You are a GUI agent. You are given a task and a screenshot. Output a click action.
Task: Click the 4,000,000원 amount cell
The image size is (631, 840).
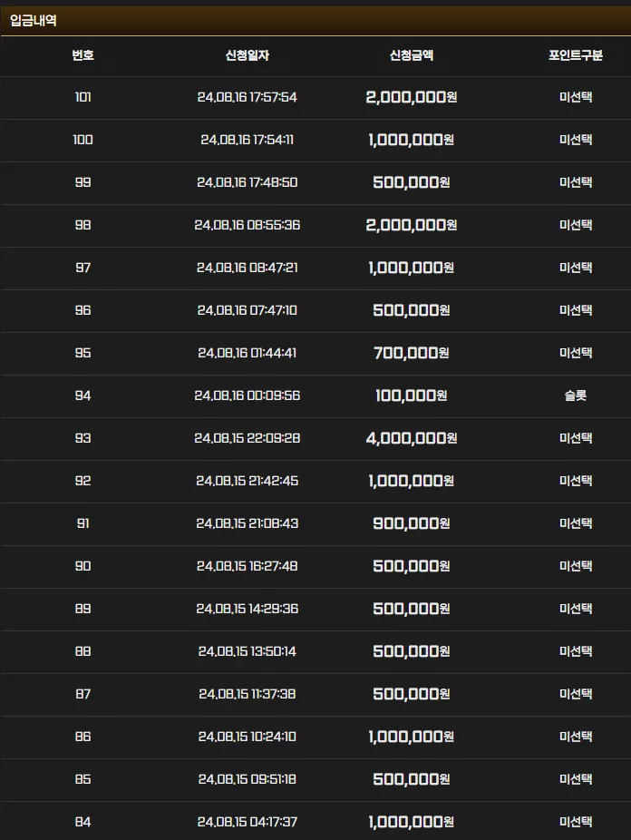click(411, 438)
